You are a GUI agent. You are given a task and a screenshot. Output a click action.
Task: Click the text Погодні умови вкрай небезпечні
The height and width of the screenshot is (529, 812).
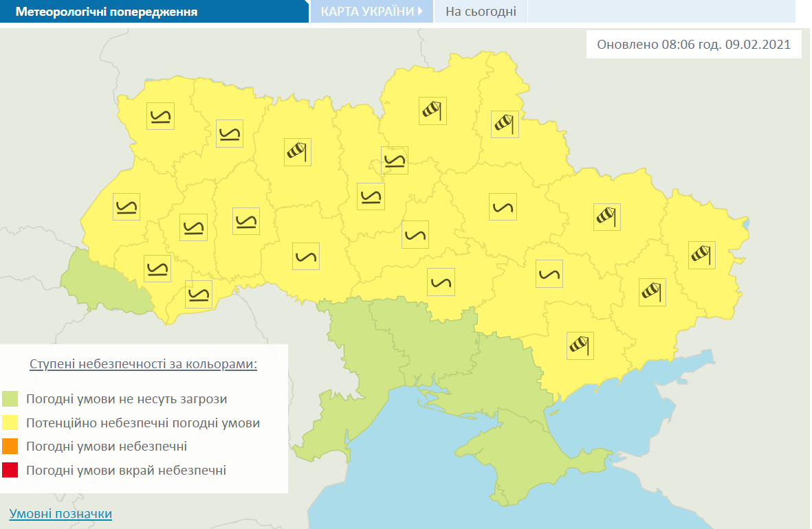(127, 470)
